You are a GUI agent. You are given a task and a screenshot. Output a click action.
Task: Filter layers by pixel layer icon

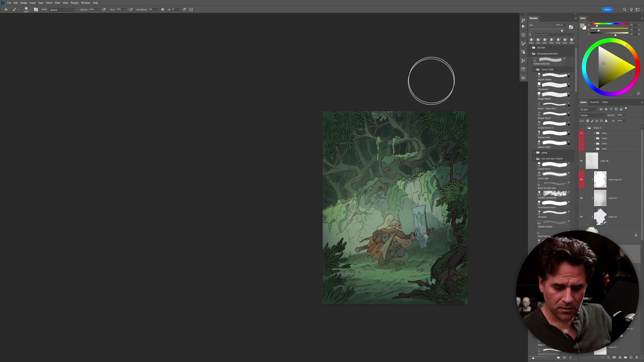click(601, 109)
